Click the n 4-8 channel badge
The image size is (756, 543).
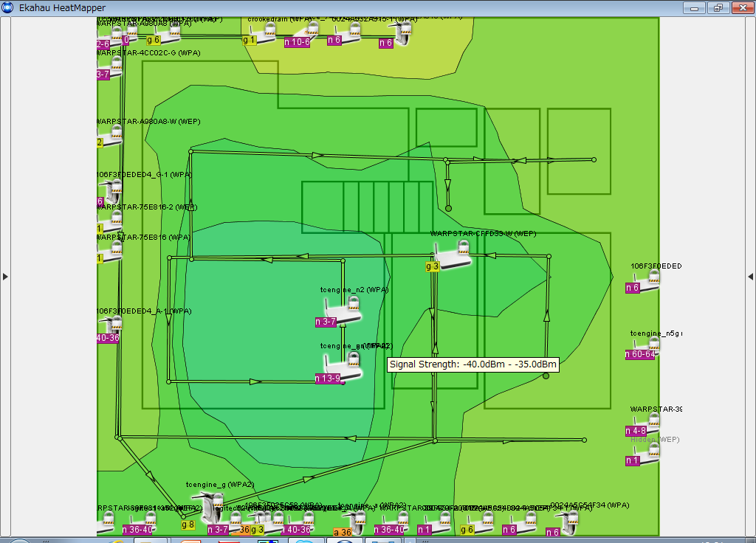pyautogui.click(x=636, y=431)
